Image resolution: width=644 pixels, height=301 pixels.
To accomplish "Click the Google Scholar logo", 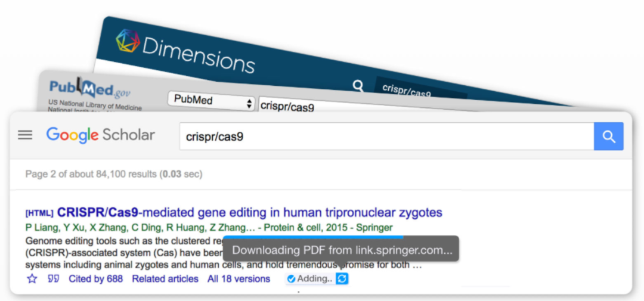I will click(101, 135).
